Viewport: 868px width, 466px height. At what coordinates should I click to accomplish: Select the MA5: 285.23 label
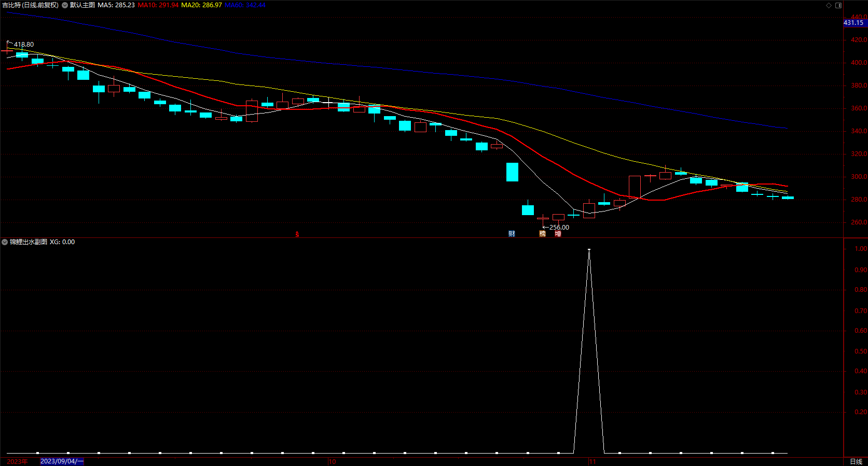116,5
